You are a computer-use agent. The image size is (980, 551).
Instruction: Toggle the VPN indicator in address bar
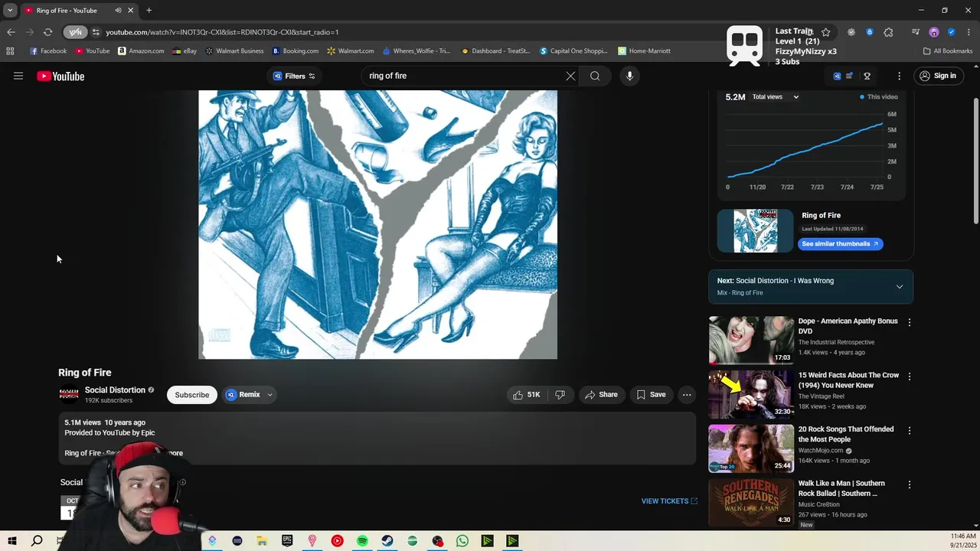75,32
